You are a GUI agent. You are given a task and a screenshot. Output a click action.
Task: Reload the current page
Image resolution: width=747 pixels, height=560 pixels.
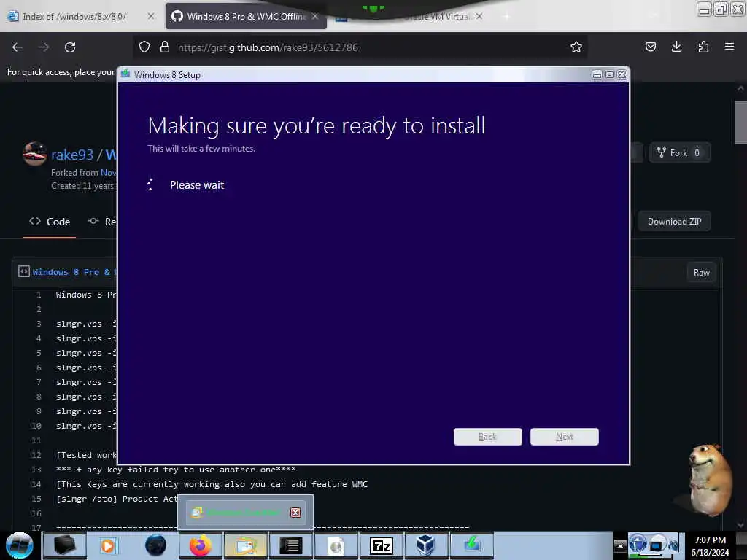tap(70, 47)
